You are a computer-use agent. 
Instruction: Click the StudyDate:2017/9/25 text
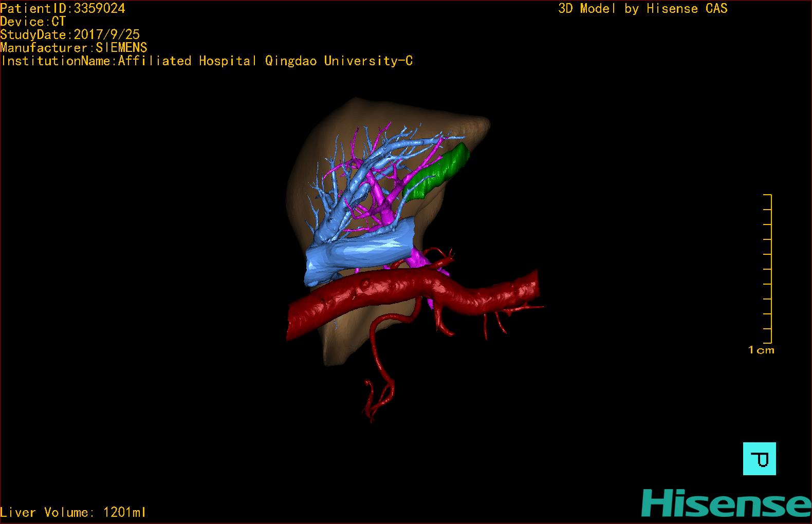click(70, 34)
